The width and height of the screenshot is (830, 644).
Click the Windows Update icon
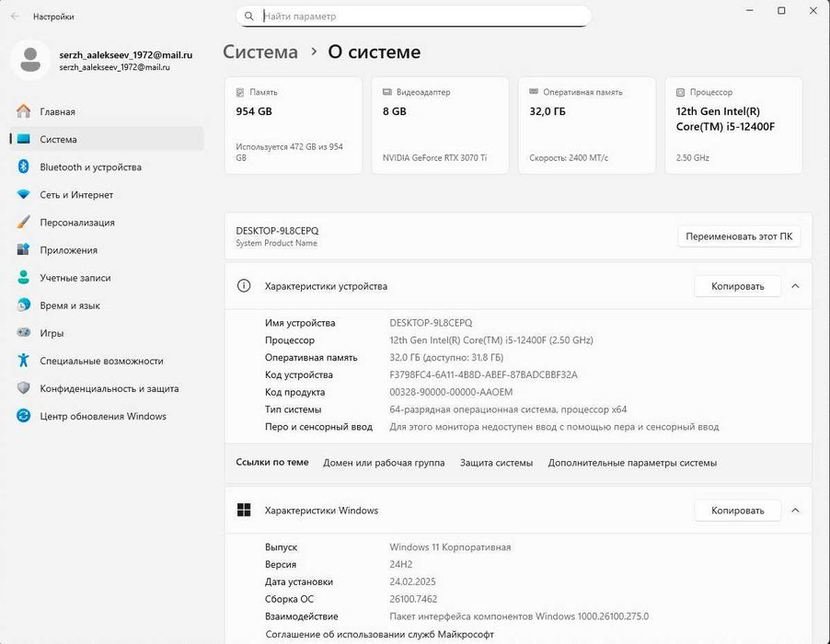pos(24,416)
